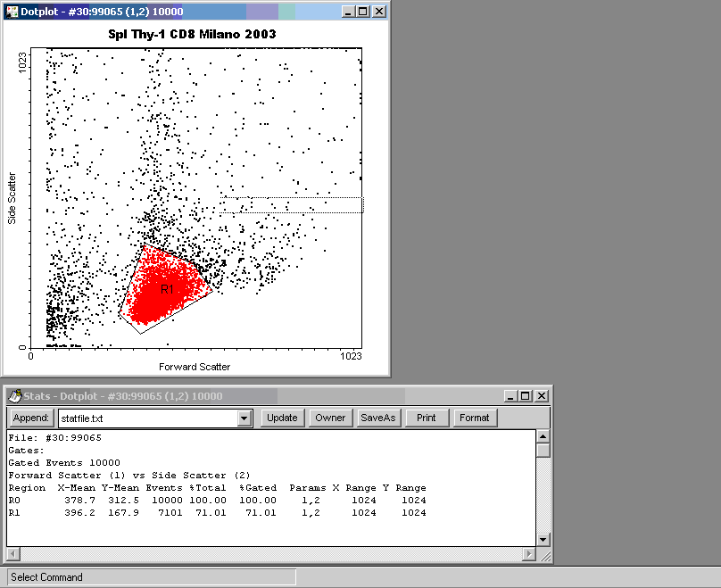Choose SaveAs in the Stats toolbar
The image size is (721, 588).
[x=378, y=418]
